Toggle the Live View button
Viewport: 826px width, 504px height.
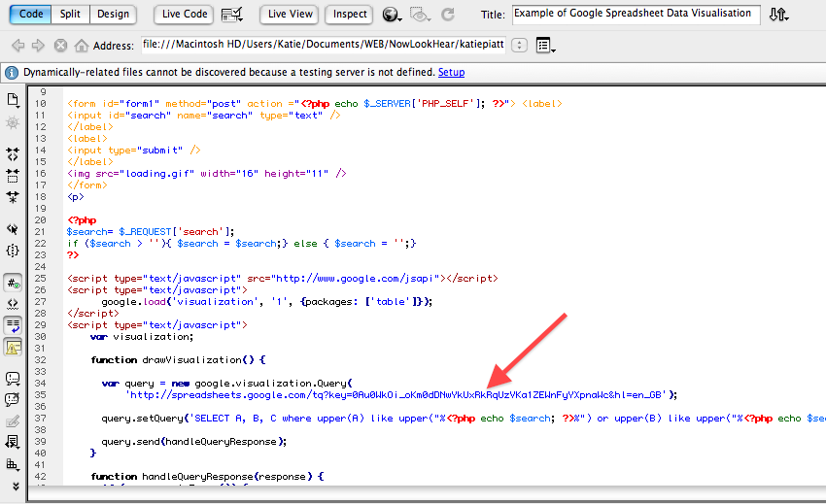[x=291, y=15]
